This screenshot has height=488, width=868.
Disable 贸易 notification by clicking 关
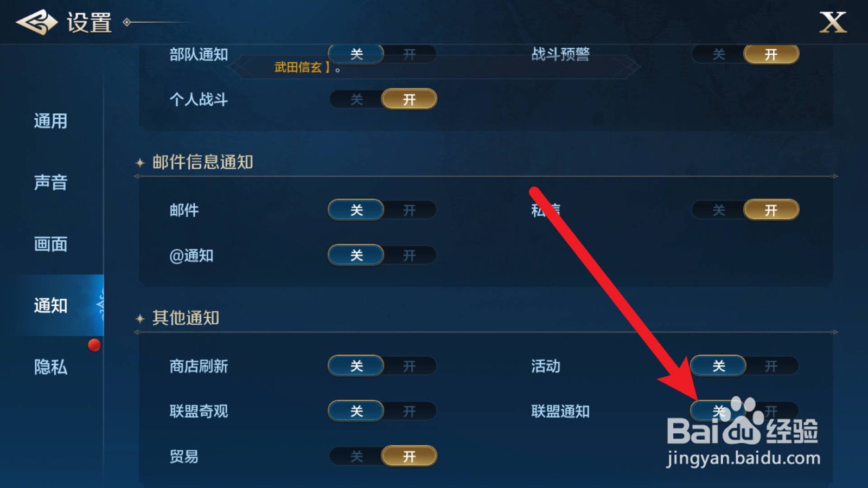(356, 456)
